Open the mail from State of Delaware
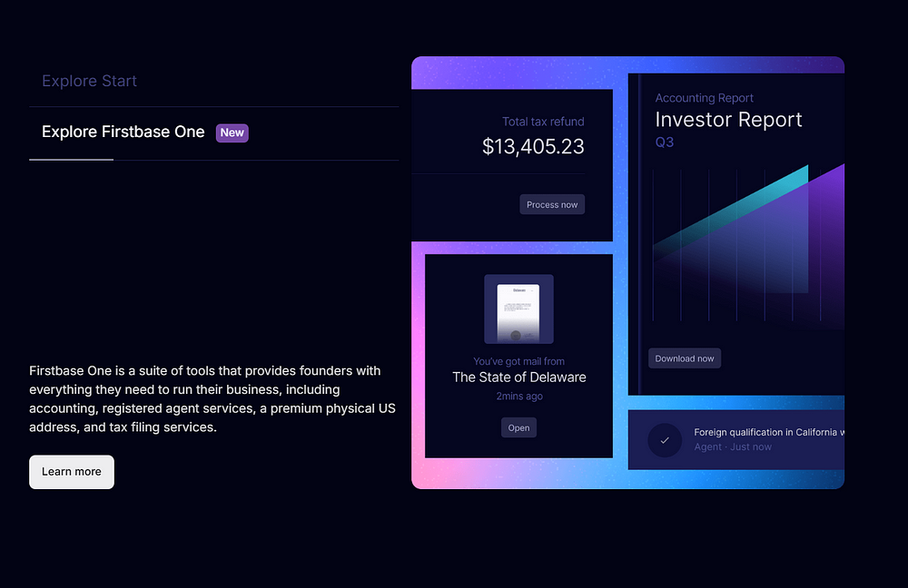The width and height of the screenshot is (908, 588). coord(518,427)
